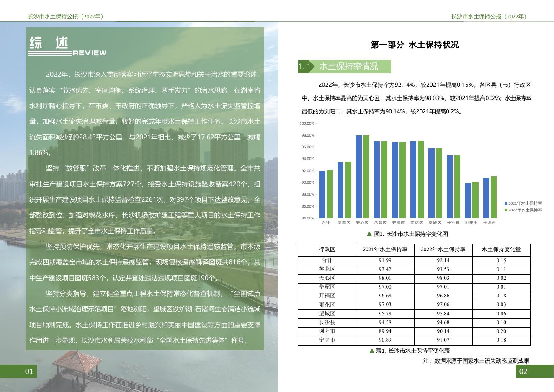Select table cell 91.07
The width and height of the screenshot is (554, 392).
point(443,340)
